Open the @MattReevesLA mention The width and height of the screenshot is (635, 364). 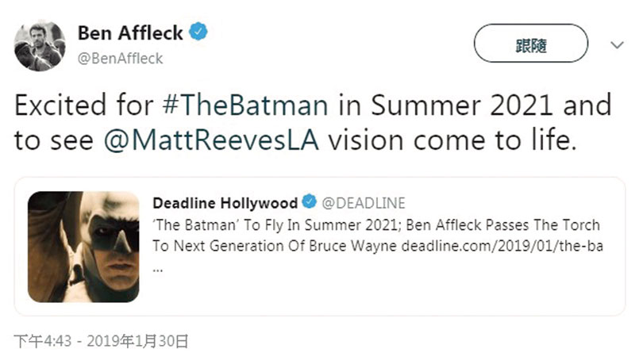coord(211,140)
